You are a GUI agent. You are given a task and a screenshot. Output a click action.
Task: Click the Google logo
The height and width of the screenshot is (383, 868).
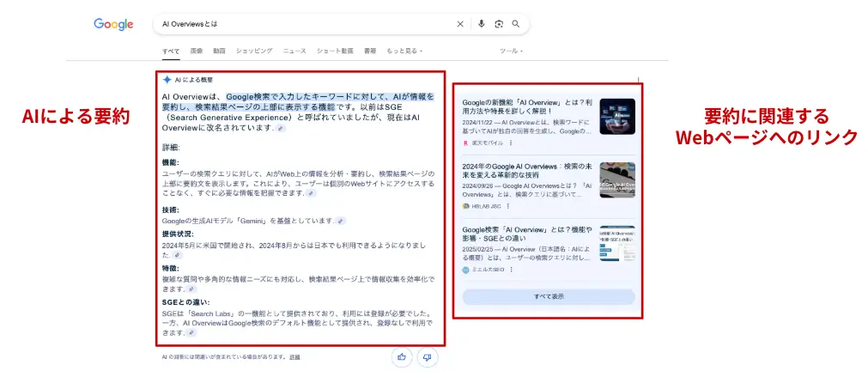[x=113, y=24]
